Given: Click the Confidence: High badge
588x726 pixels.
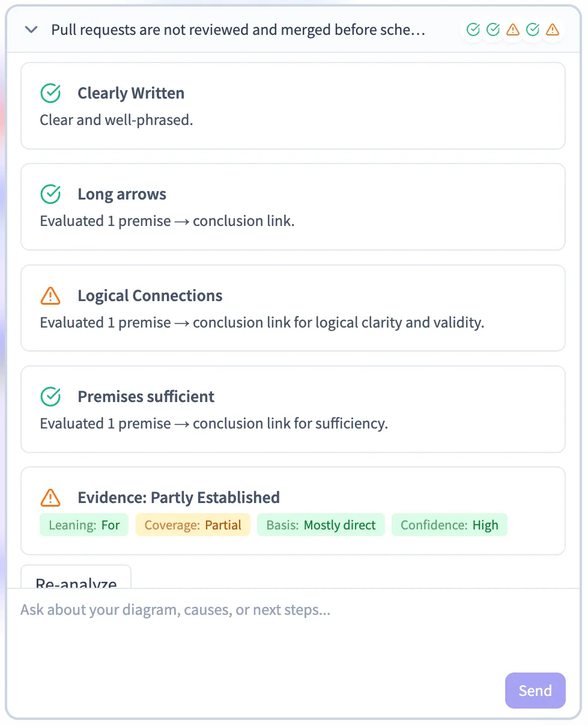Looking at the screenshot, I should click(449, 525).
